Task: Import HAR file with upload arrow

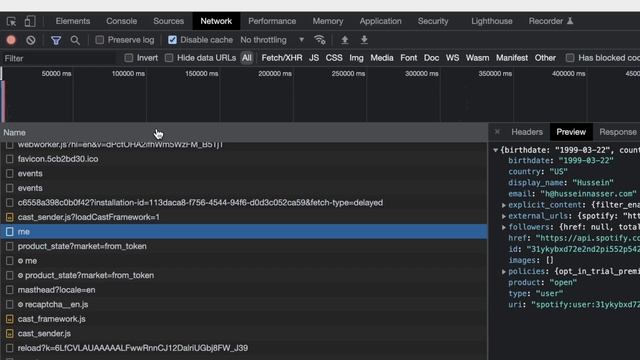Action: (344, 40)
